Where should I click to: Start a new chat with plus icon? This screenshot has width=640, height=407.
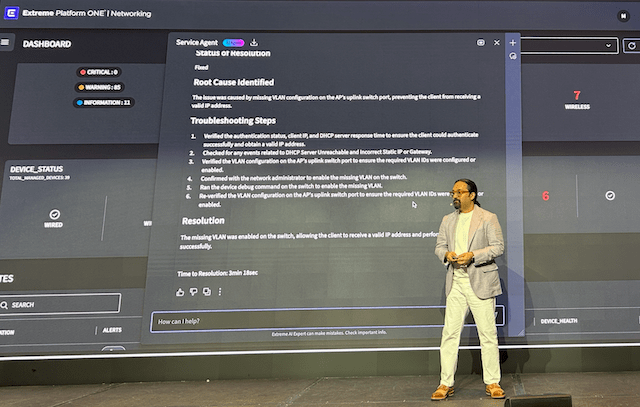(513, 42)
